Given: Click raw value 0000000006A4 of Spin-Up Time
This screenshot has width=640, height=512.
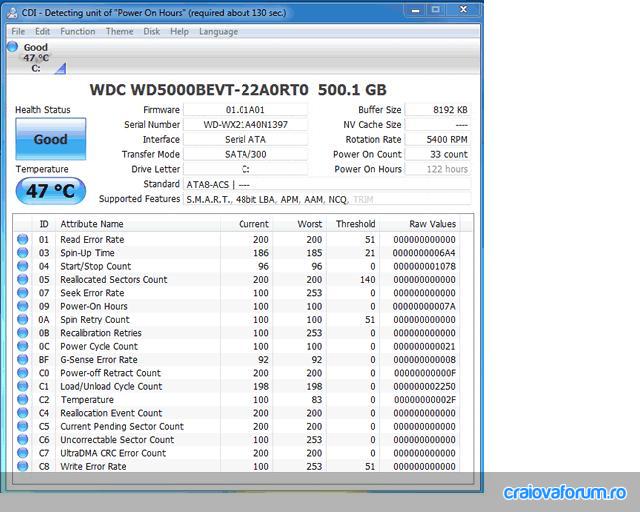Looking at the screenshot, I should [x=424, y=253].
